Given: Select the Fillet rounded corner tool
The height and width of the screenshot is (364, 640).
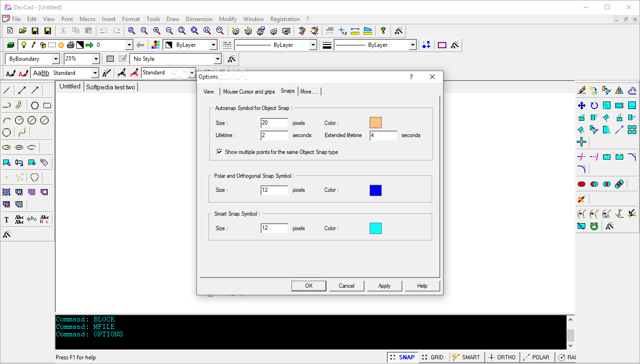Looking at the screenshot, I should click(x=582, y=169).
